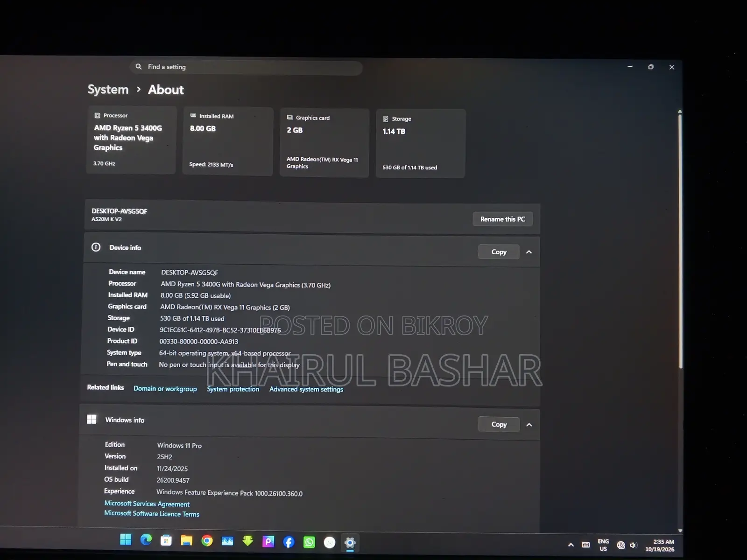Open the white round taskbar app
Screen dimensions: 747x560
(330, 542)
